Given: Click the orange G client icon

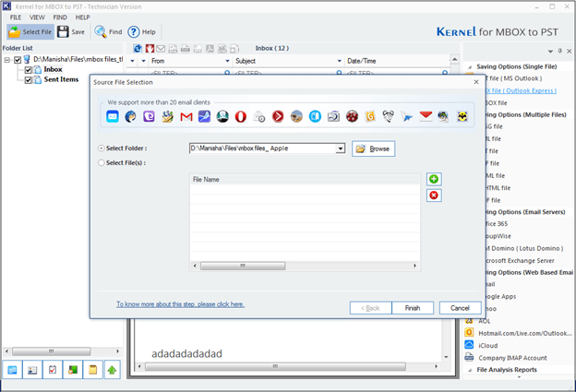Looking at the screenshot, I should 370,117.
